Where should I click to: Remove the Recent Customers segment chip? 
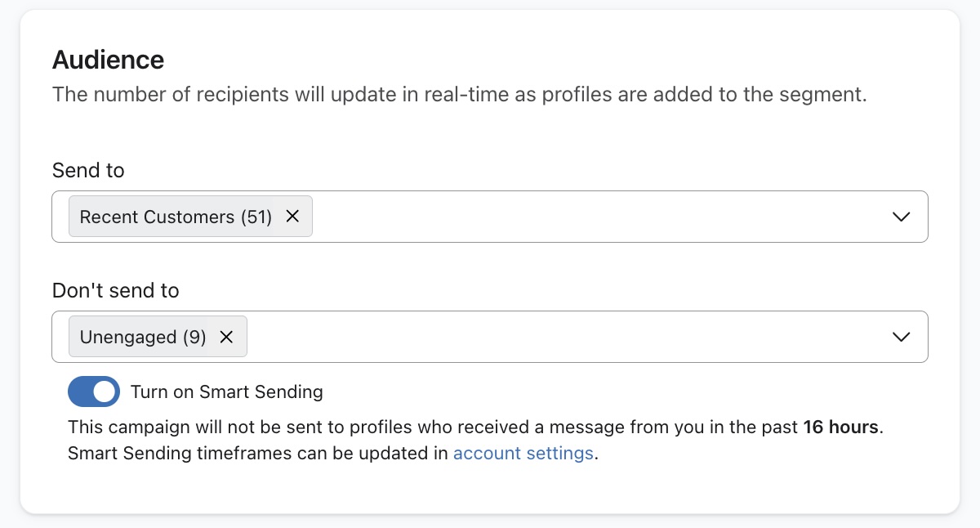pos(292,217)
